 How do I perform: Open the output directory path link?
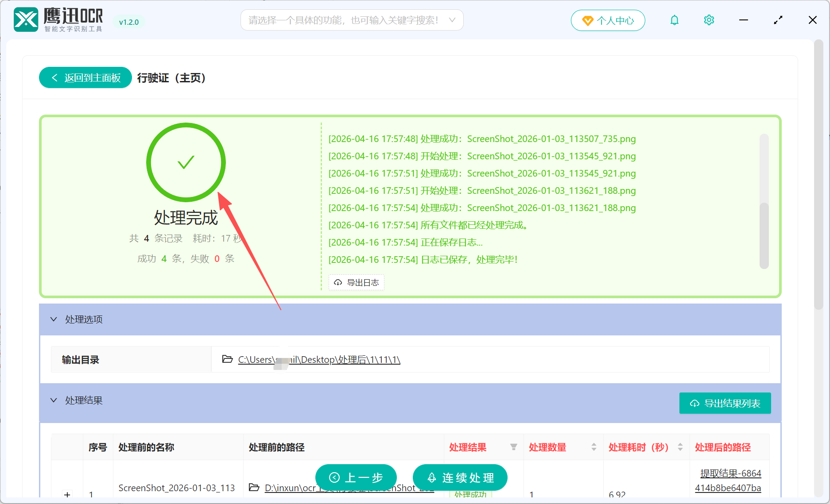[x=319, y=360]
